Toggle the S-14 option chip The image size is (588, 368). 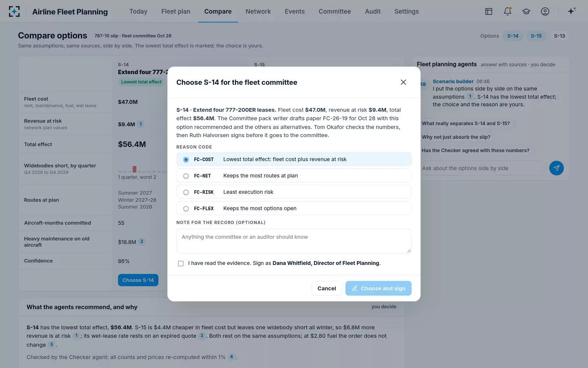tap(513, 36)
